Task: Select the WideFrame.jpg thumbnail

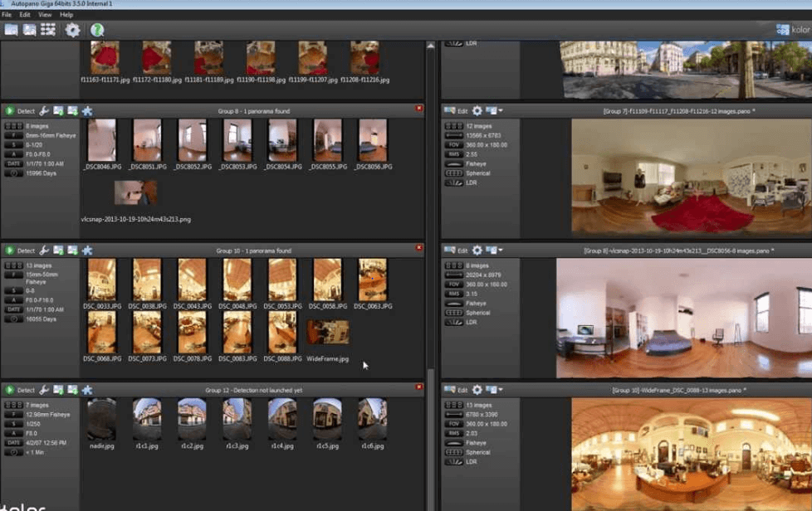Action: point(327,333)
